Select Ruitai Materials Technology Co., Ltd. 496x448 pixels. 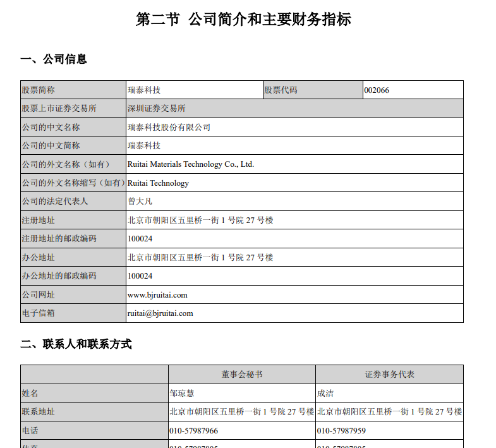tap(191, 164)
